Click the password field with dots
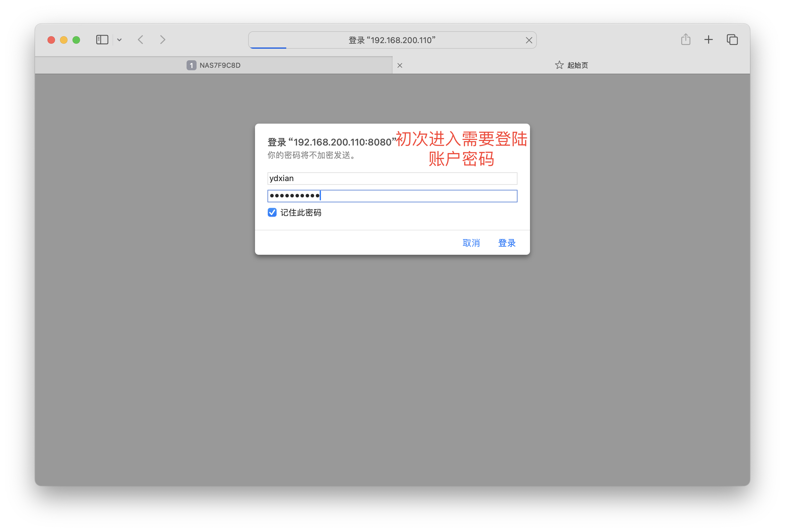 392,196
